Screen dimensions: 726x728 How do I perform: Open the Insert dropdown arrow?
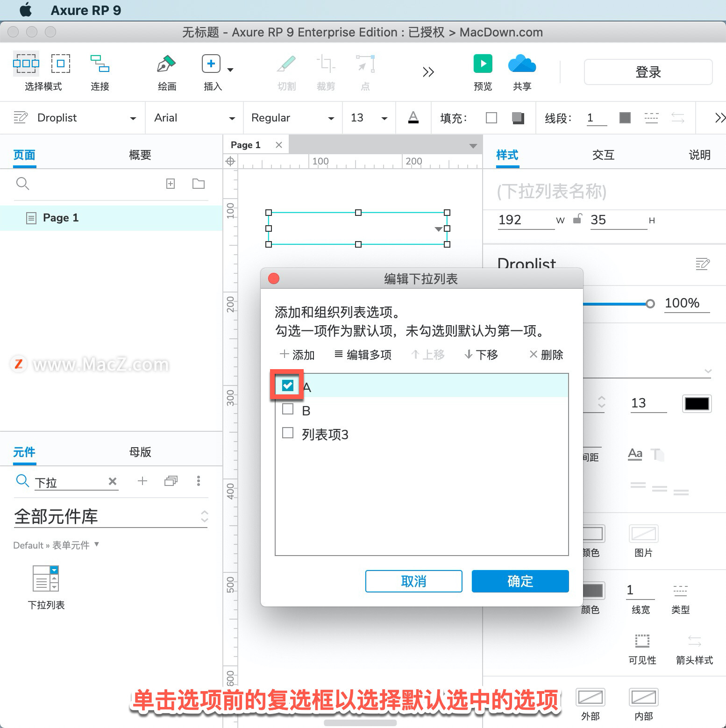[x=230, y=70]
